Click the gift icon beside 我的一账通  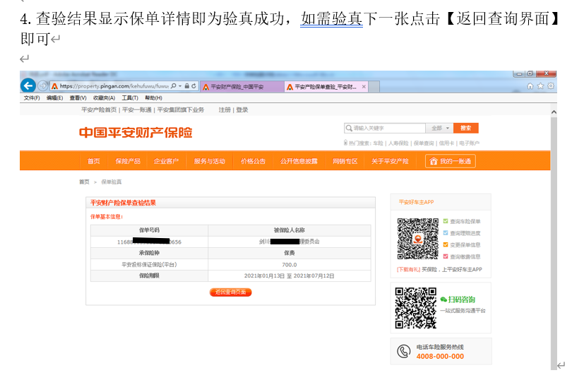pyautogui.click(x=432, y=161)
